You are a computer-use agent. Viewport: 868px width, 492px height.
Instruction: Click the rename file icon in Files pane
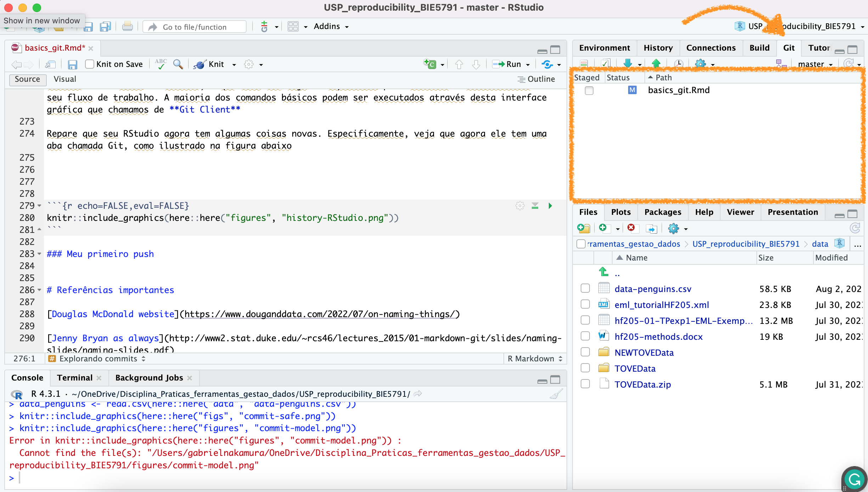[651, 229]
